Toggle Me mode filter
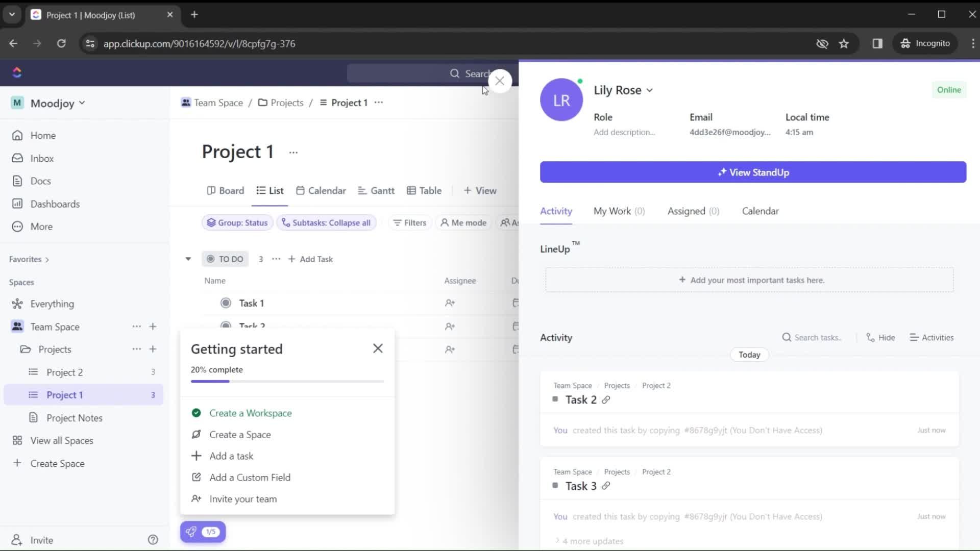The image size is (980, 551). pos(463,223)
